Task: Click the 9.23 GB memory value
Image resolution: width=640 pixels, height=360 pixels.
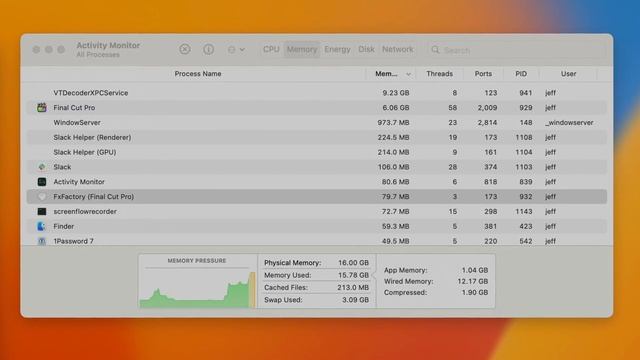Action: [x=396, y=93]
